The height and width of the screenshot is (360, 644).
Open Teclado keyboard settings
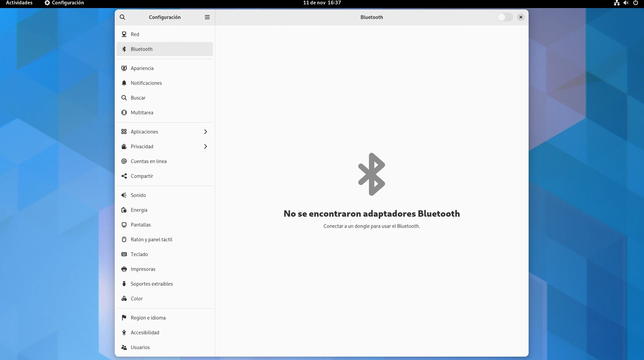coord(139,254)
